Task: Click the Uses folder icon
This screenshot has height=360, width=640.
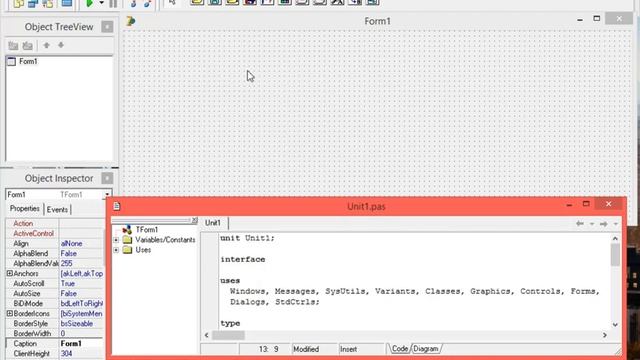Action: (127, 250)
